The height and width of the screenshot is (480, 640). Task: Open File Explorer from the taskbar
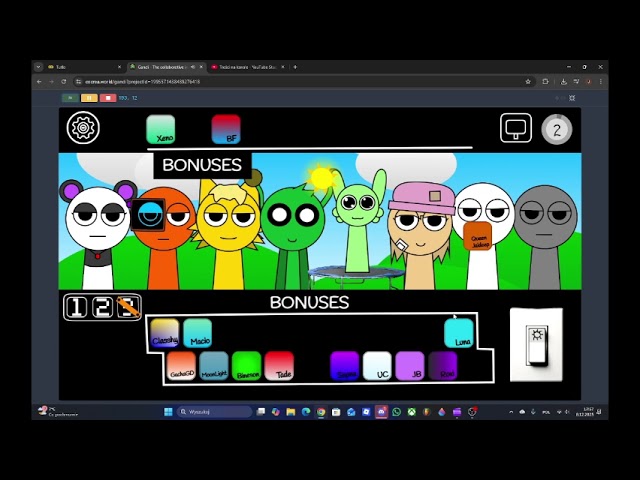(x=291, y=412)
